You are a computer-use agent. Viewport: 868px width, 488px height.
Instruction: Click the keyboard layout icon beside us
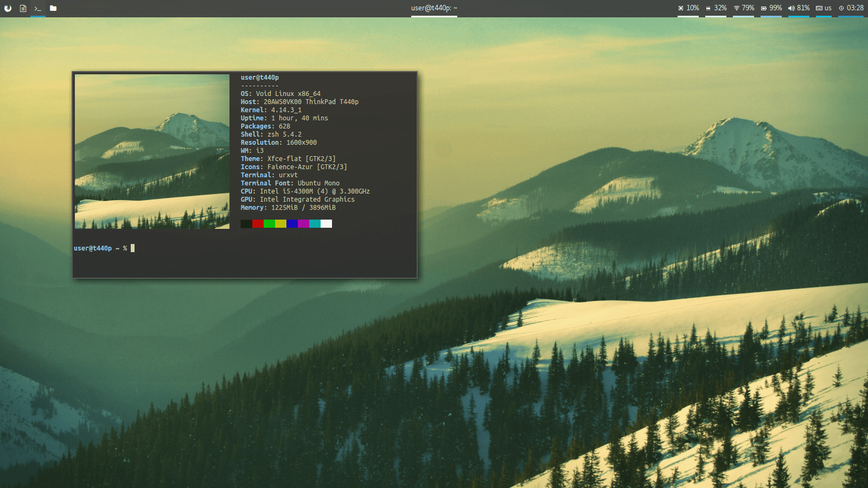tap(819, 8)
